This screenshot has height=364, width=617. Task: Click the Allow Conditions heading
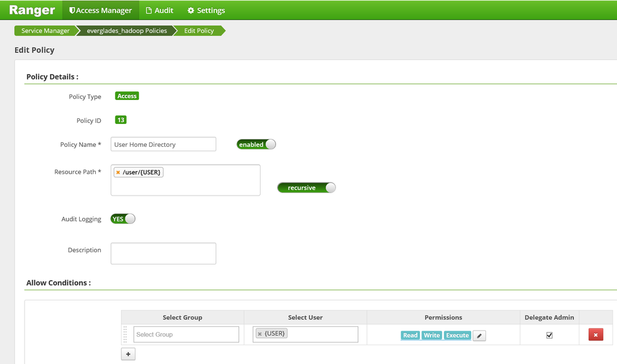click(x=59, y=283)
